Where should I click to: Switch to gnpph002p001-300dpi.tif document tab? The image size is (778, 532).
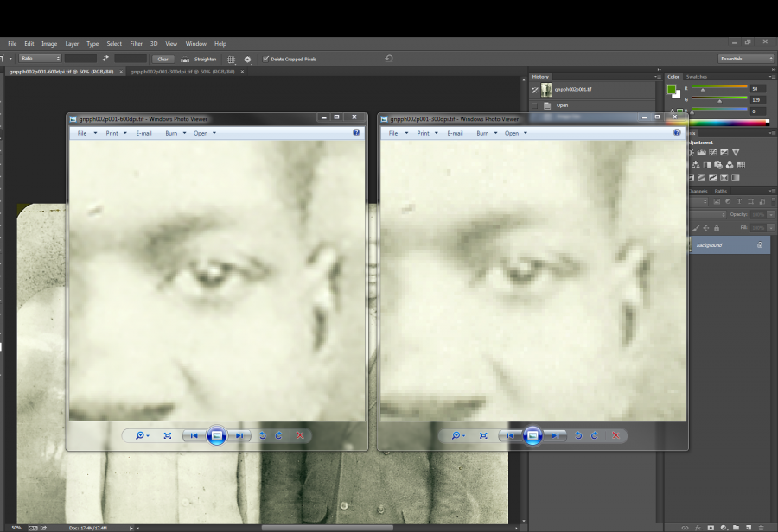pyautogui.click(x=182, y=72)
